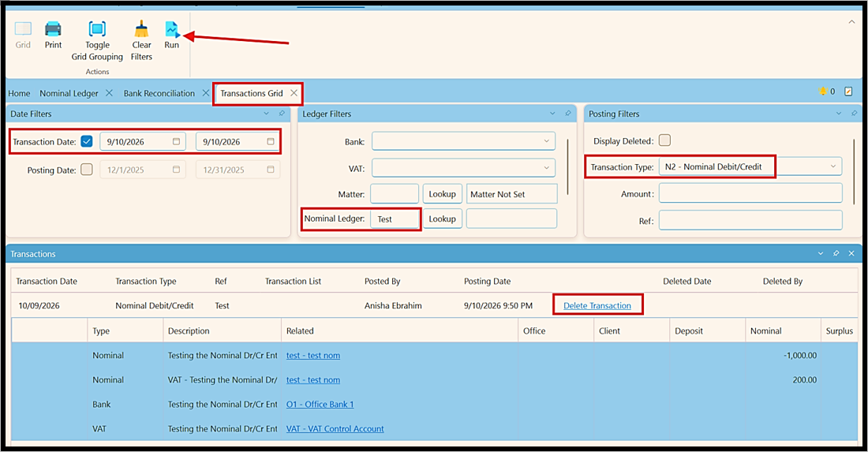This screenshot has width=868, height=452.
Task: Clear Filters using the broom icon
Action: (142, 28)
